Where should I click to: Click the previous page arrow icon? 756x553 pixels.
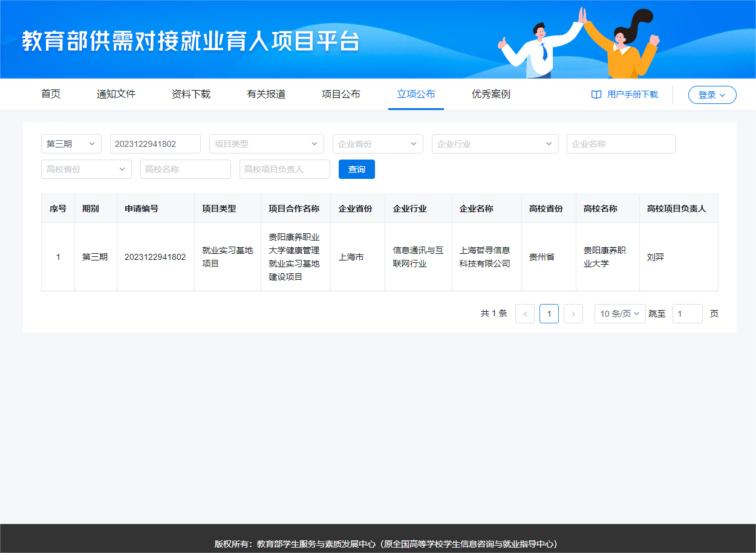click(524, 314)
